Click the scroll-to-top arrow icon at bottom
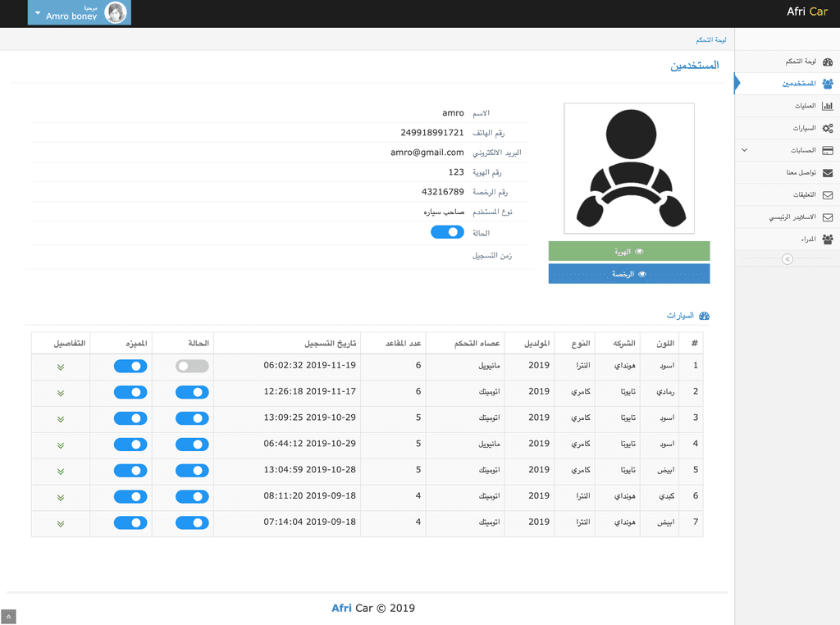Viewport: 840px width, 625px height. (x=8, y=617)
